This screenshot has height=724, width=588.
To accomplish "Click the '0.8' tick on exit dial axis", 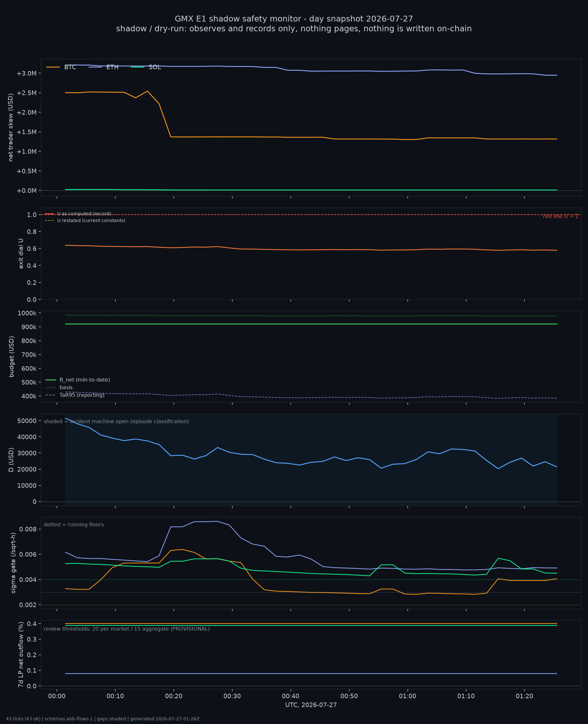I will [x=32, y=232].
